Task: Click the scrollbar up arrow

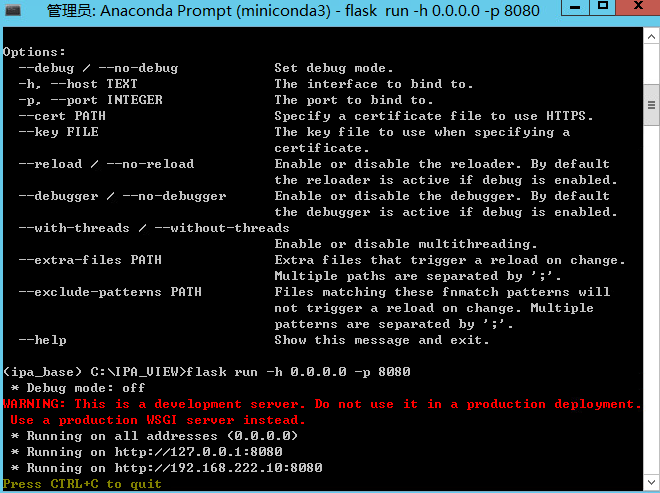Action: pos(651,37)
